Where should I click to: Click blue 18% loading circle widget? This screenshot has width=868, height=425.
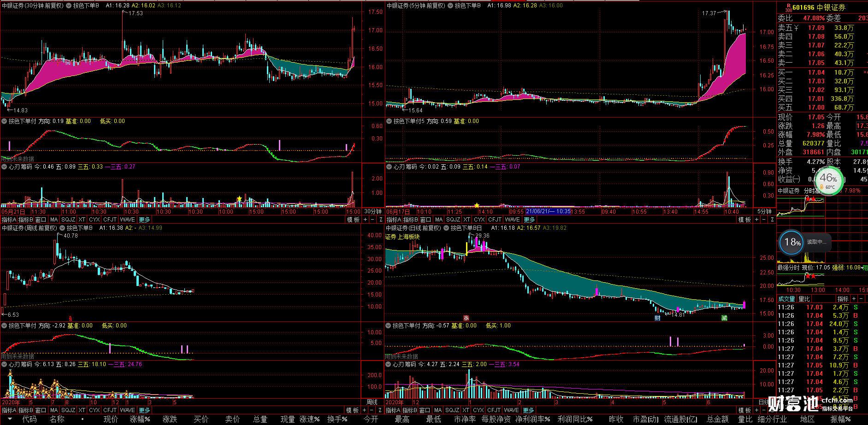pyautogui.click(x=792, y=242)
